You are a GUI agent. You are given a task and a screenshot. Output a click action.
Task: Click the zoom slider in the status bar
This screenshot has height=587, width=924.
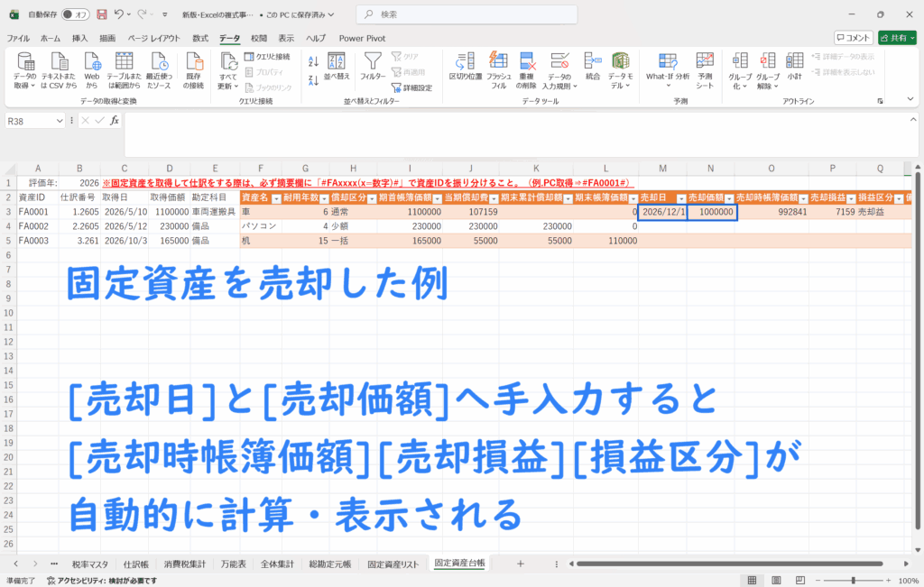[853, 581]
